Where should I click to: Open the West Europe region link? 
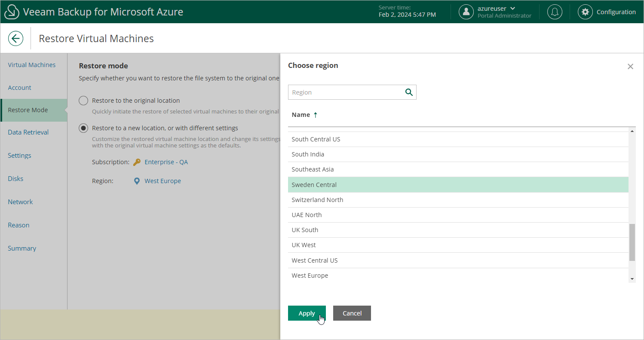tap(163, 181)
